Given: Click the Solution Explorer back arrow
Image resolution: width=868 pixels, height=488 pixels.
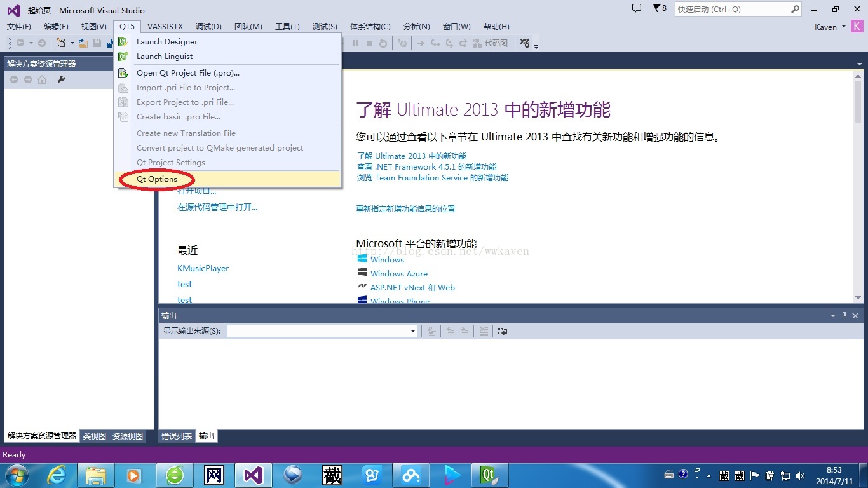Looking at the screenshot, I should click(x=14, y=79).
